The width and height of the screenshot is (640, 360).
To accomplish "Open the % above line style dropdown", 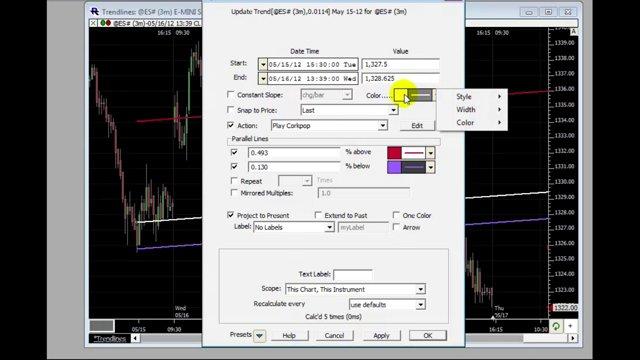I will 430,153.
